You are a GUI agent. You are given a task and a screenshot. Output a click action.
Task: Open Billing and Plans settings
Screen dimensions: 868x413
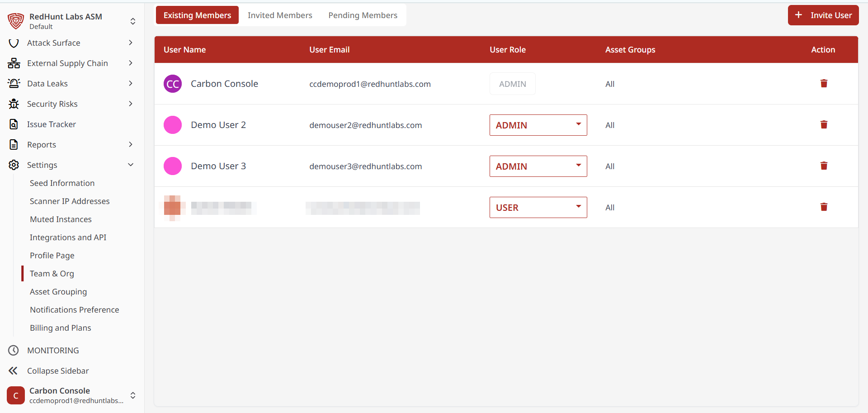click(x=61, y=328)
